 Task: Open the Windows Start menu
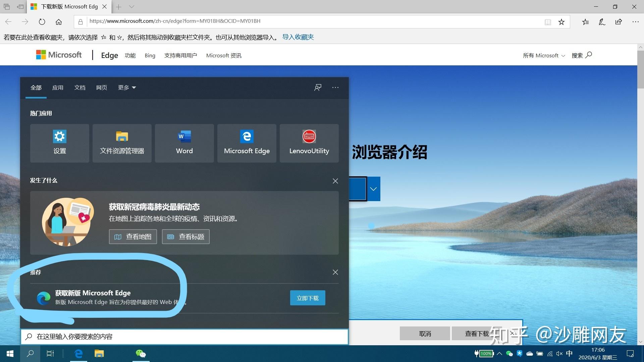(x=10, y=354)
